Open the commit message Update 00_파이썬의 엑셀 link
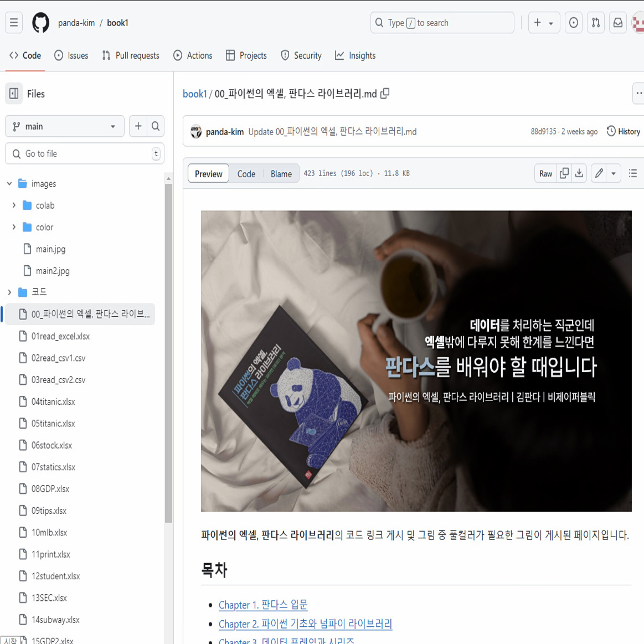This screenshot has width=644, height=644. click(x=332, y=131)
